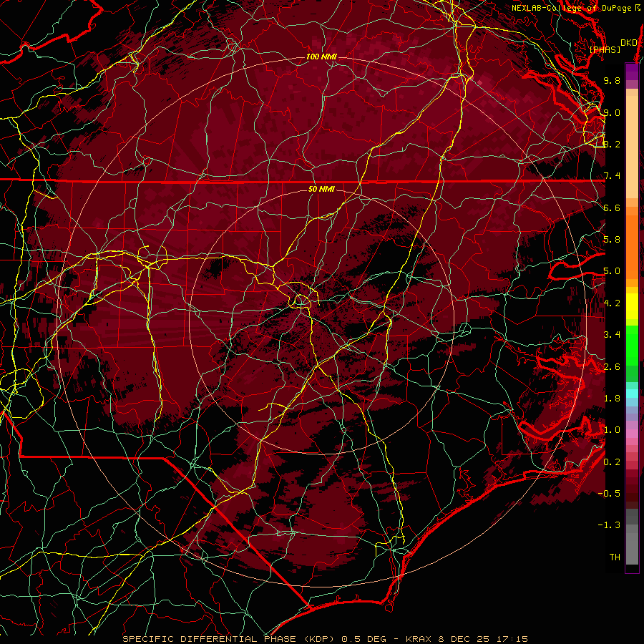Click the 100 NMI range ring label
The height and width of the screenshot is (644, 644).
click(x=321, y=57)
